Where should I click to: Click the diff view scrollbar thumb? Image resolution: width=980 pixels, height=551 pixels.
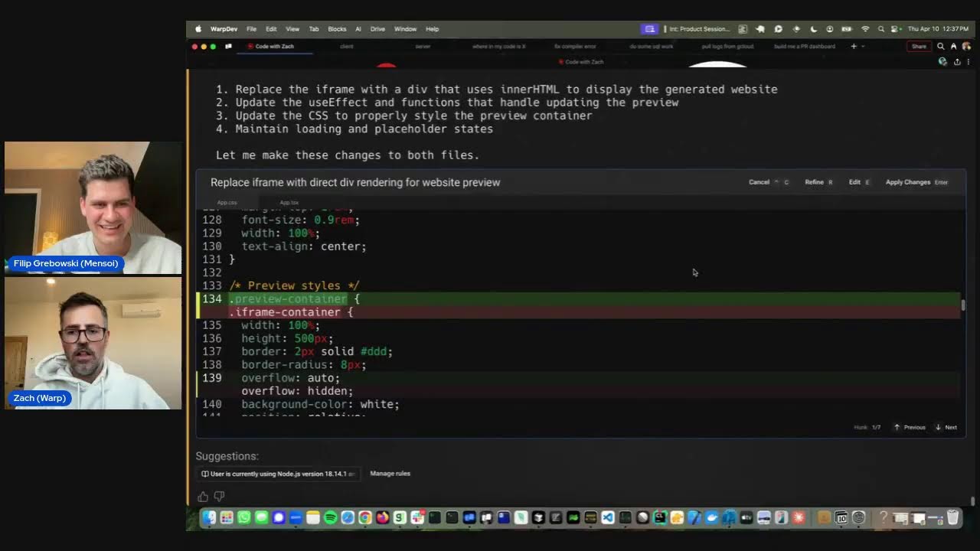[x=963, y=305]
